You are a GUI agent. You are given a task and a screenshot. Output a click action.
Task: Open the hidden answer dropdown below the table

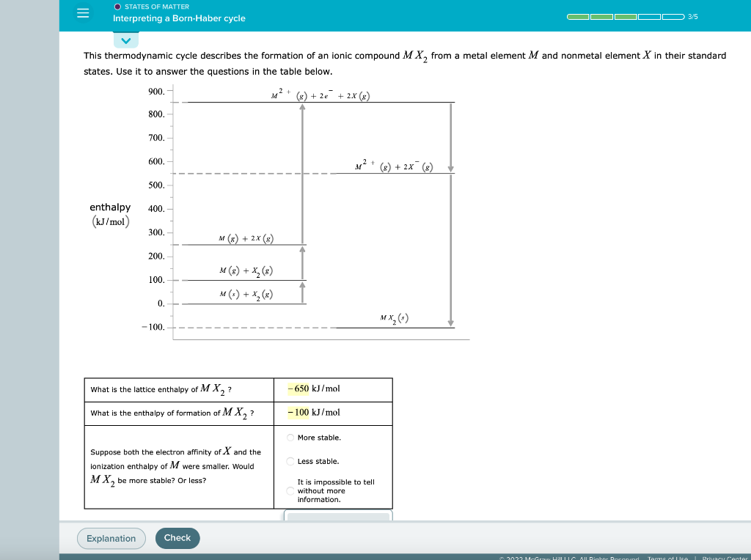[337, 517]
